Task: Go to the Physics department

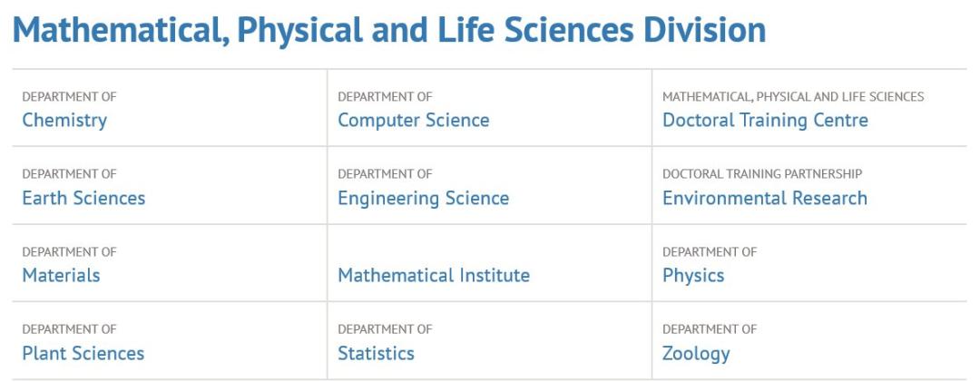Action: click(693, 275)
